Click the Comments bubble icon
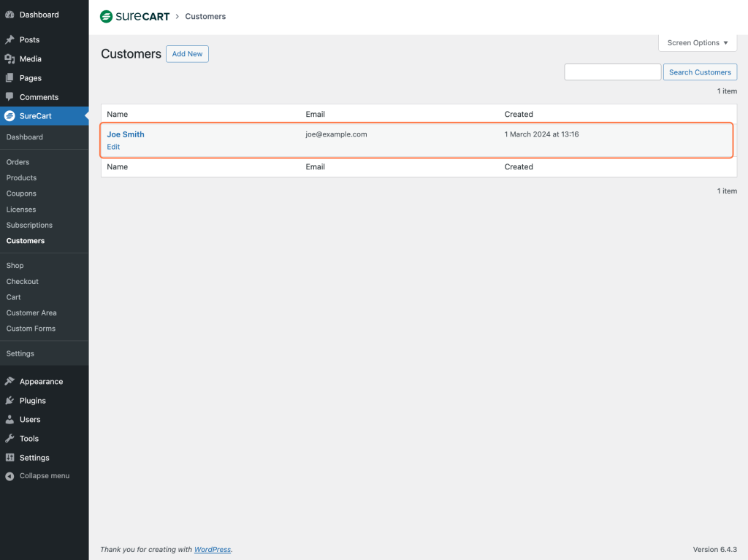The image size is (748, 560). 9,96
